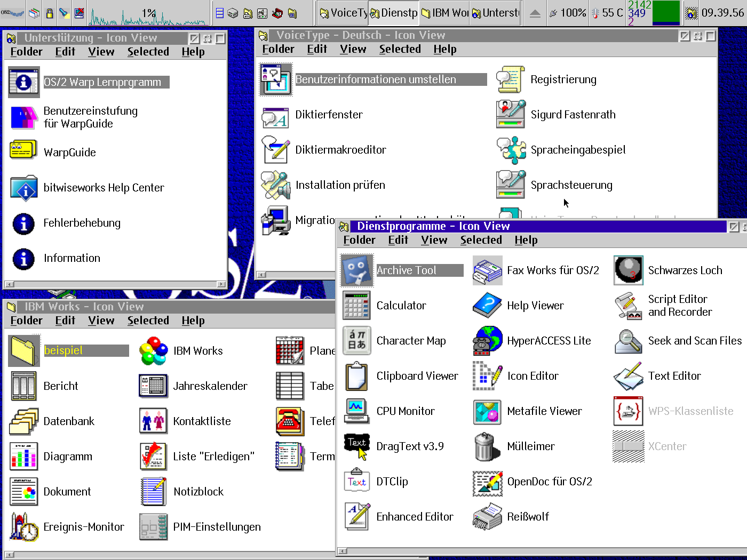
Task: Open the Datenbank icon in IBM Works
Action: pyautogui.click(x=24, y=421)
